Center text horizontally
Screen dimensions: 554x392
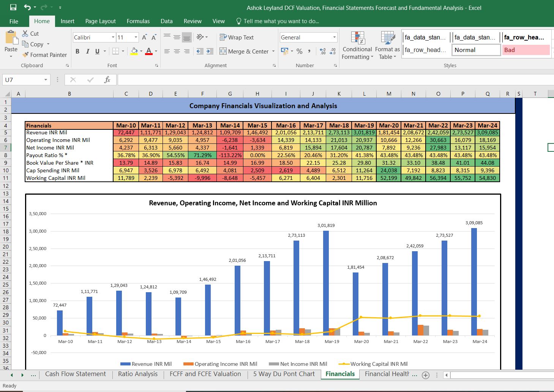[x=177, y=51]
